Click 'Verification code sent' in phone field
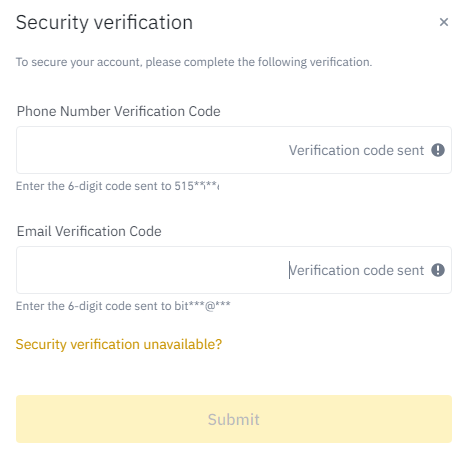The width and height of the screenshot is (468, 459). 356,150
